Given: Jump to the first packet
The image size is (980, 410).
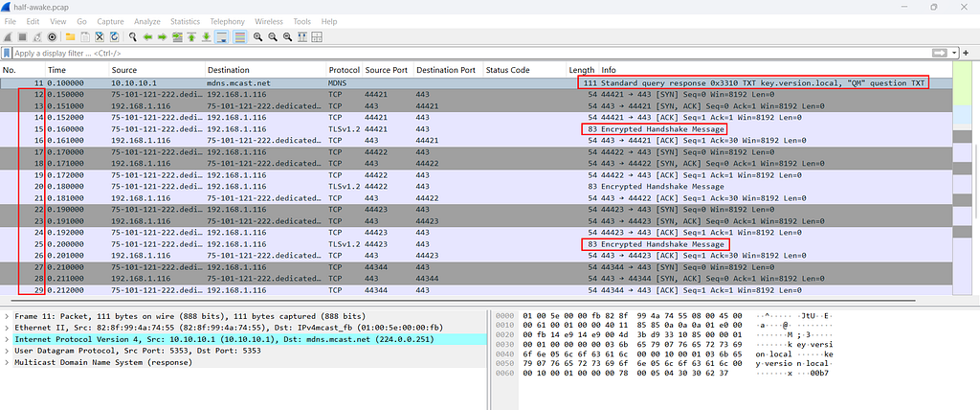Looking at the screenshot, I should click(191, 37).
